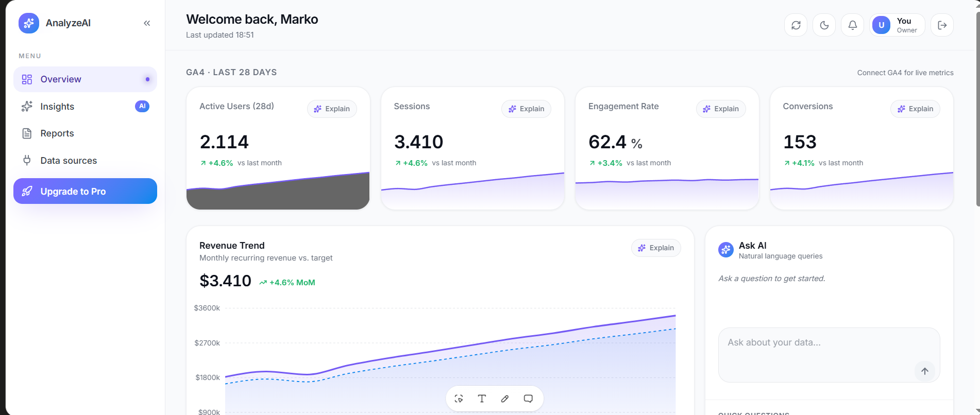The width and height of the screenshot is (980, 415).
Task: Click Explain on the Conversions card
Action: click(x=915, y=109)
